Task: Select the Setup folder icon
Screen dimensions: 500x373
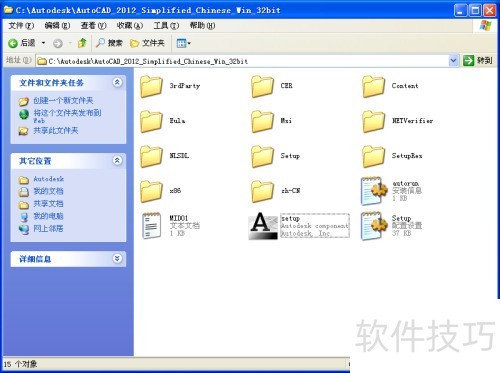Action: tap(262, 156)
